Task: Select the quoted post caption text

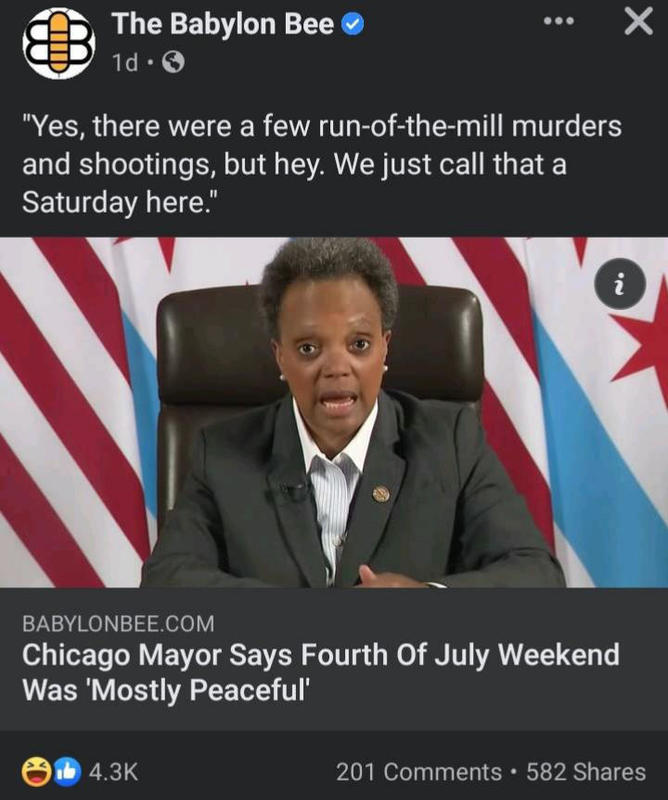Action: [321, 164]
